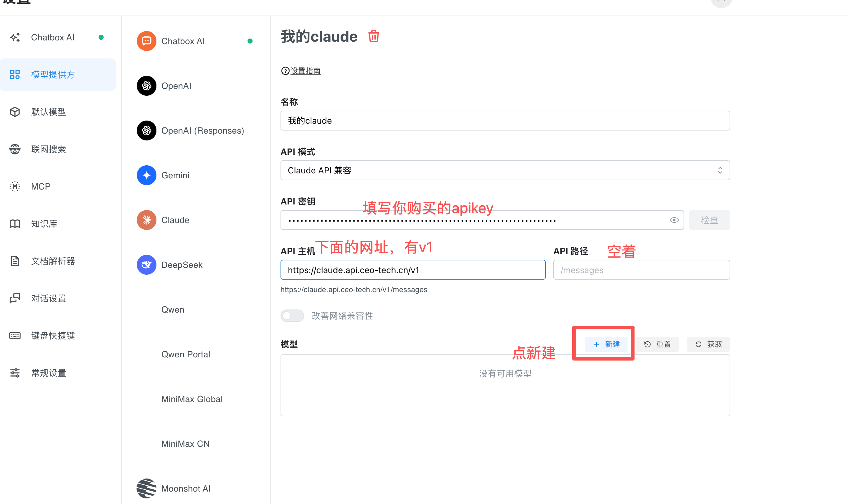Click into the API 主机 URL field
This screenshot has height=504, width=849.
pyautogui.click(x=413, y=270)
